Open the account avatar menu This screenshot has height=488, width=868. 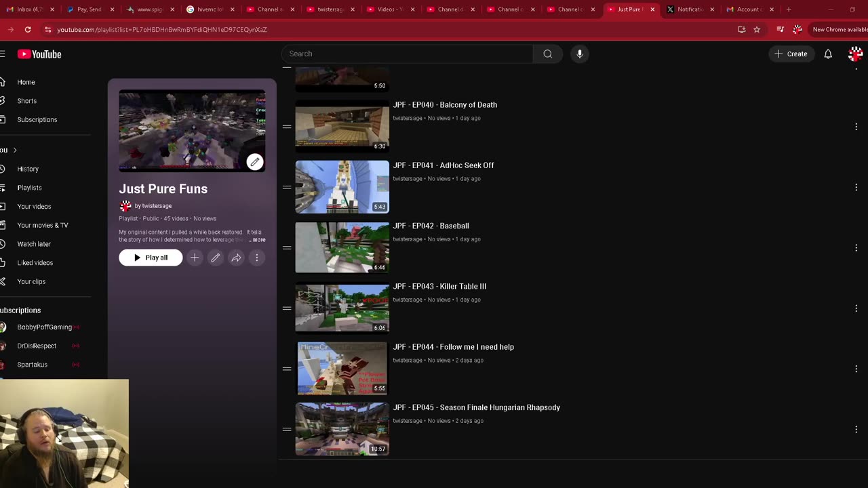855,54
